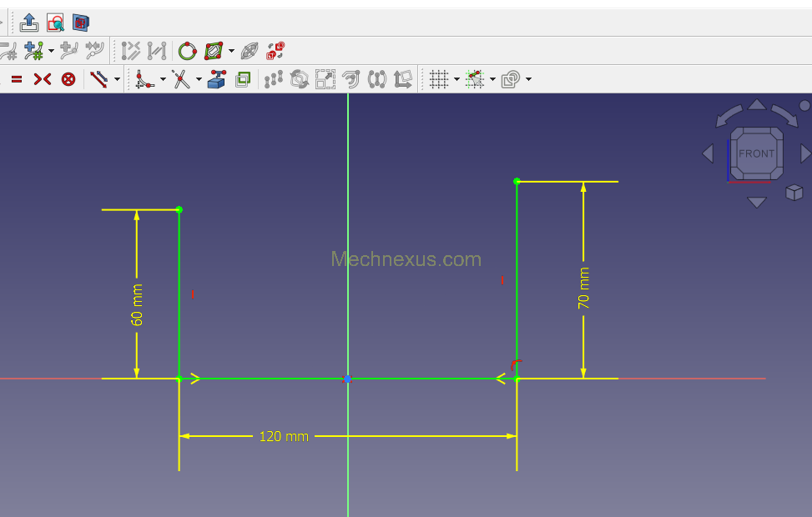Click the small cube beside the navigation cube

pos(794,193)
